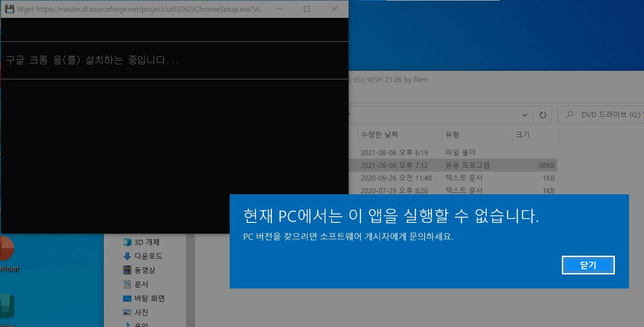Select the 3D 개체 folder icon in the sidebar

click(127, 242)
